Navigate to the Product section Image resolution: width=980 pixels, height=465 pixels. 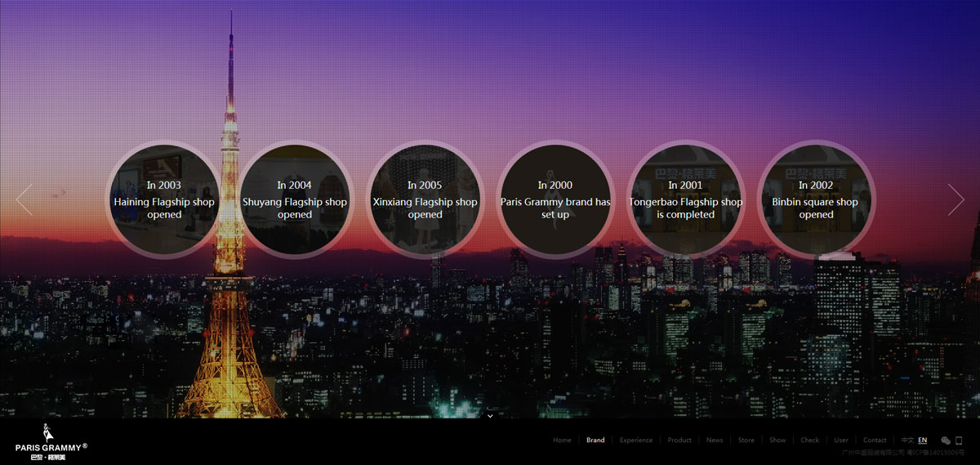coord(679,440)
